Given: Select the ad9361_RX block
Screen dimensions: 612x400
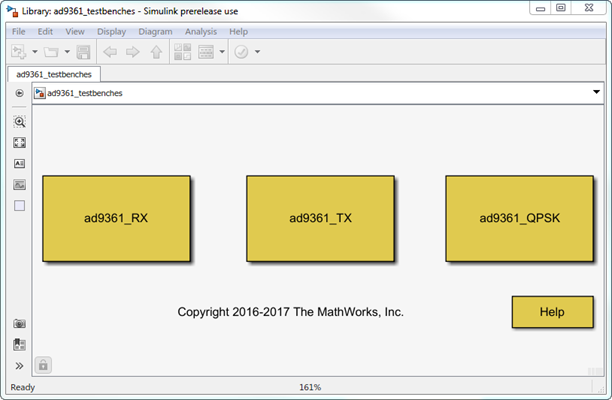Looking at the screenshot, I should point(116,219).
